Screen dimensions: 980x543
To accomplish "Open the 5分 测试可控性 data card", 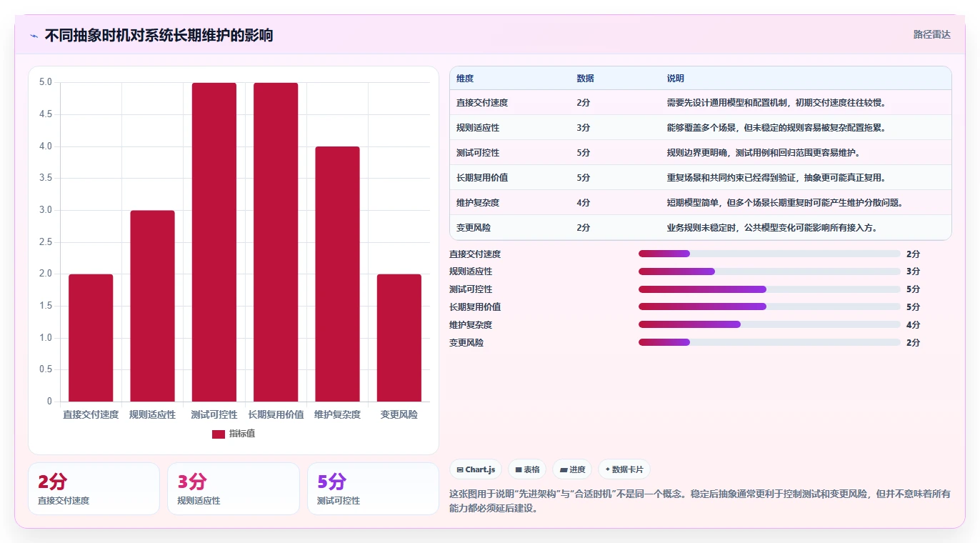I will pyautogui.click(x=373, y=489).
